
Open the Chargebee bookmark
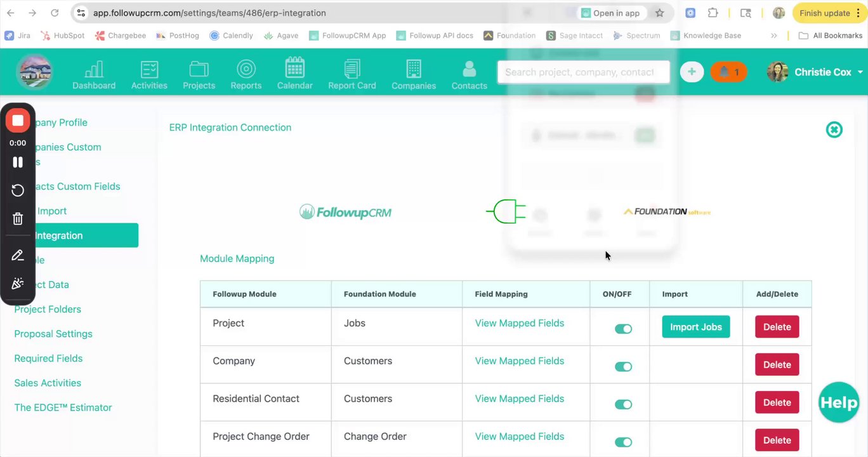click(x=120, y=36)
